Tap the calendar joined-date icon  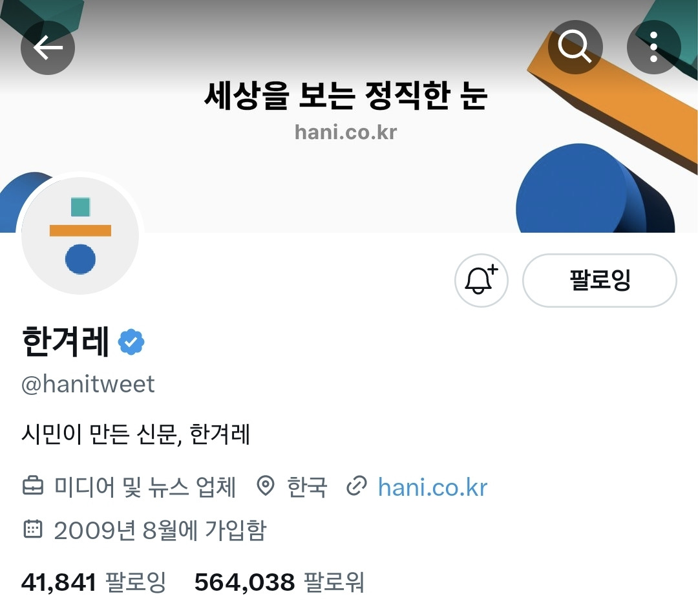32,529
